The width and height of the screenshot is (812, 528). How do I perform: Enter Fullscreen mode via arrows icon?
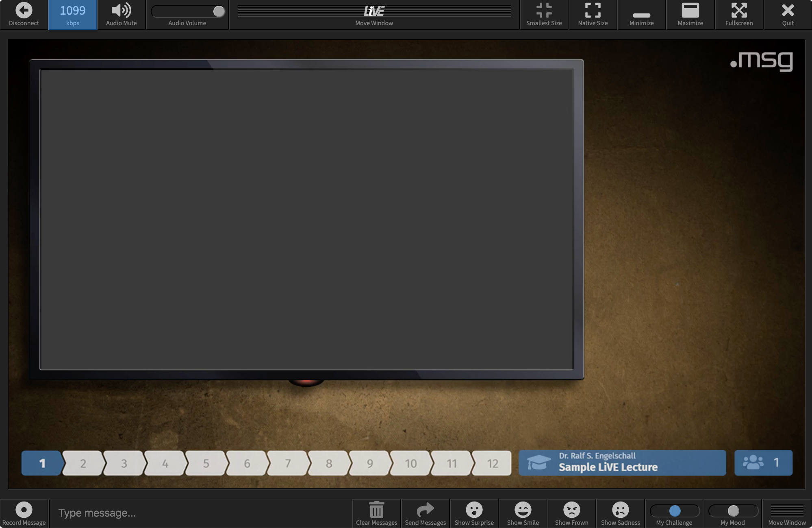[739, 11]
